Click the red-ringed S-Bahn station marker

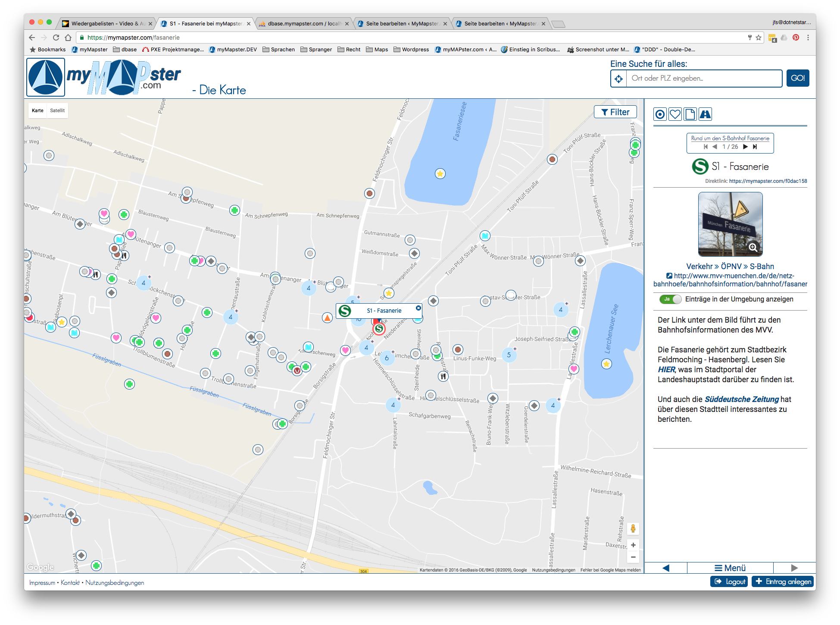pos(379,329)
